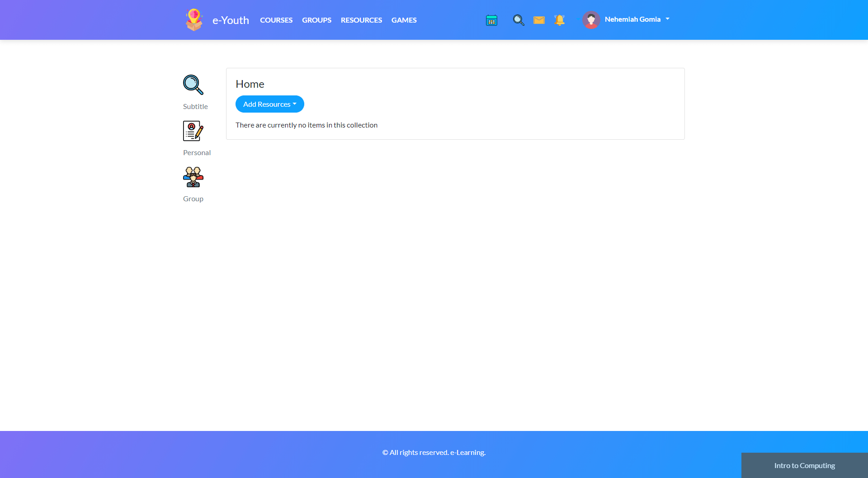
Task: Select the Subtitle magnifying glass sidebar icon
Action: click(x=193, y=85)
